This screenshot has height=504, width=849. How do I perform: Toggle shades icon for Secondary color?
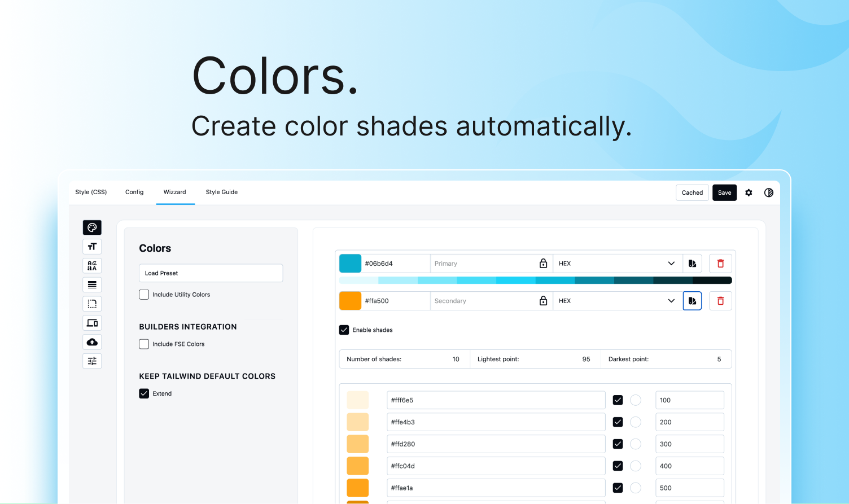692,301
